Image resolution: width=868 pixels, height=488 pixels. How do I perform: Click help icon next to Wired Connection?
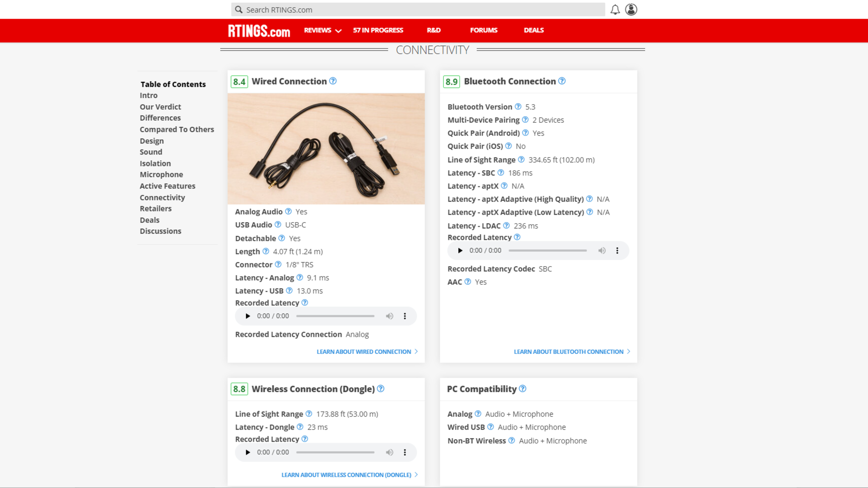point(333,81)
